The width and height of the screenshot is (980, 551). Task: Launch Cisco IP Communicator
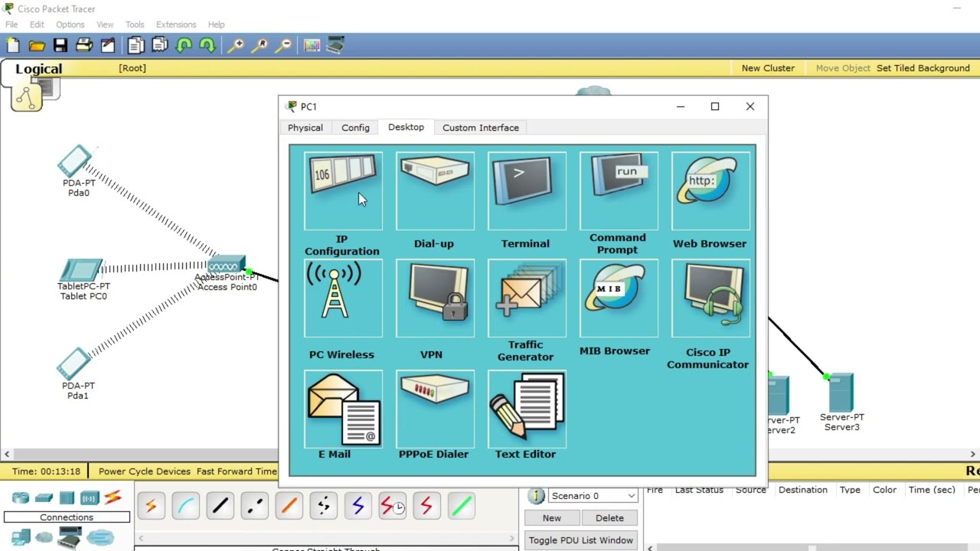click(710, 298)
